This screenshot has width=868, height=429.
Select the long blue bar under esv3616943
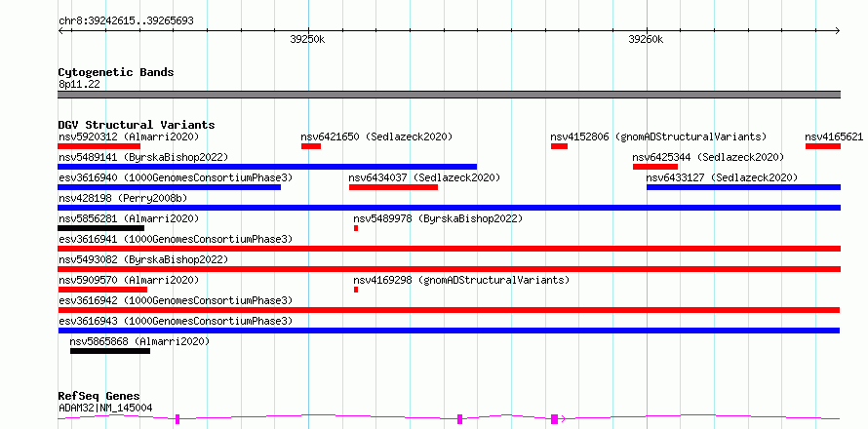(x=449, y=331)
